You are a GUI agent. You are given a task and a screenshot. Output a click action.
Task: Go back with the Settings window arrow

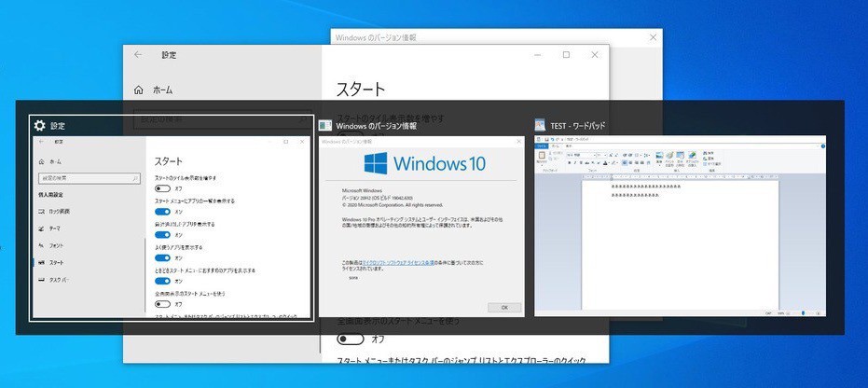(138, 55)
